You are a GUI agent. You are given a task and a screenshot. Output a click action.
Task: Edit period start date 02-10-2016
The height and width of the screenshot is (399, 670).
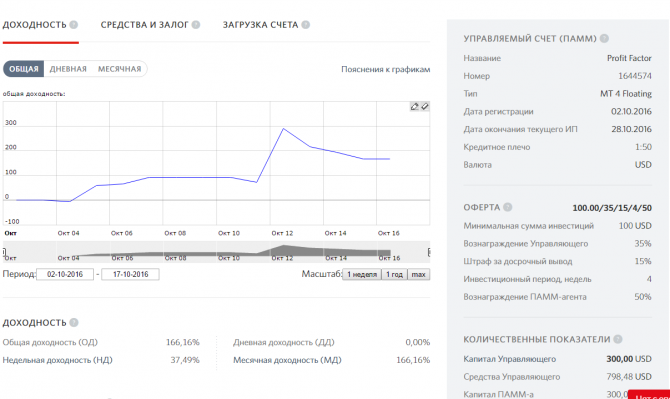tap(65, 274)
